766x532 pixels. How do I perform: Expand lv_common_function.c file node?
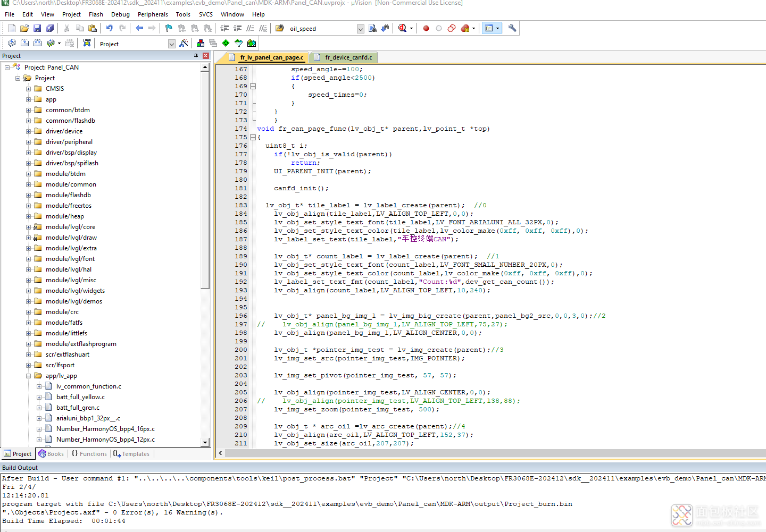pos(39,386)
